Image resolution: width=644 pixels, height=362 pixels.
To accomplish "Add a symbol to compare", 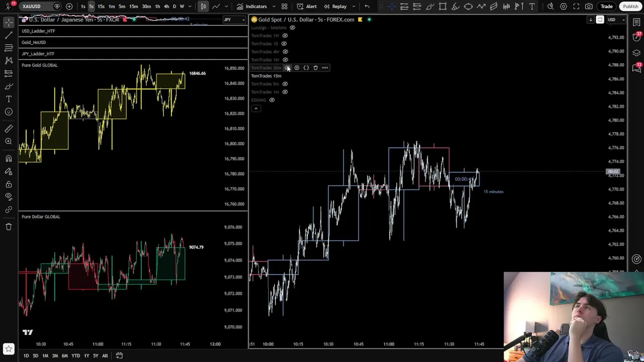I will coord(69,7).
